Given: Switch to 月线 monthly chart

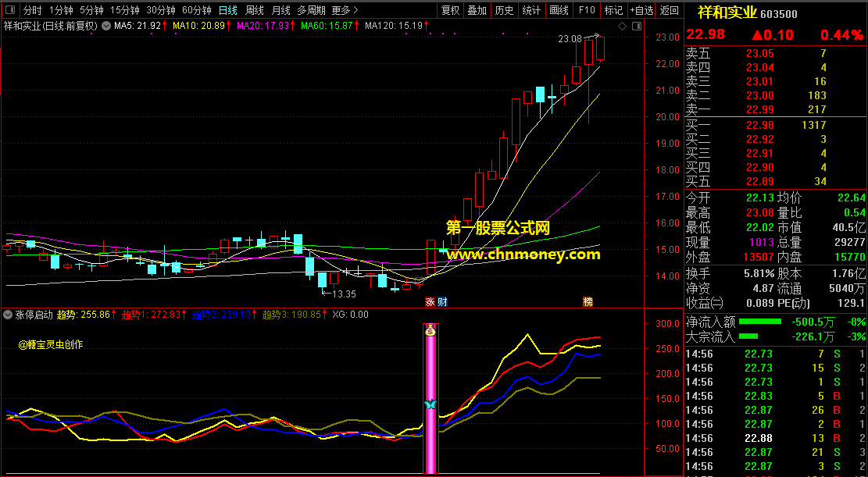Looking at the screenshot, I should tap(280, 10).
